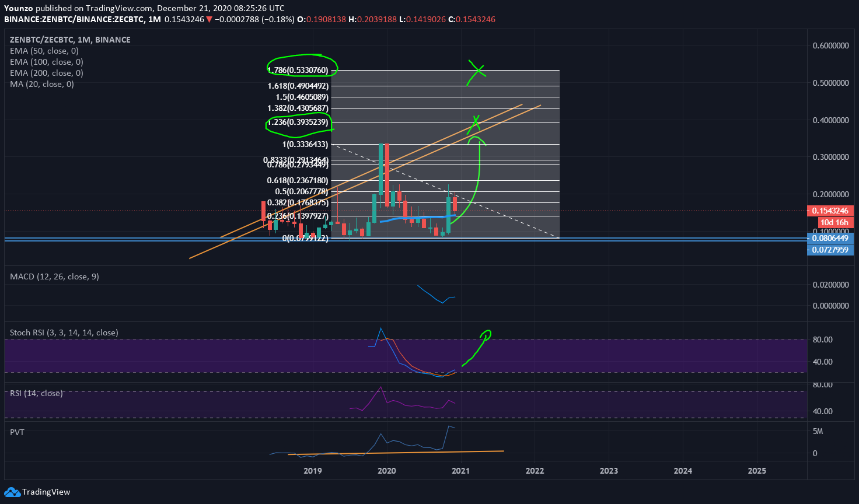Viewport: 859px width, 504px height.
Task: Click the 2022 label on the time axis
Action: click(535, 471)
